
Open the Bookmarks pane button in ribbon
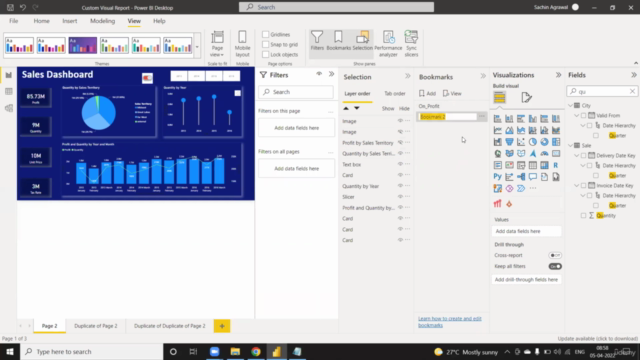click(338, 41)
